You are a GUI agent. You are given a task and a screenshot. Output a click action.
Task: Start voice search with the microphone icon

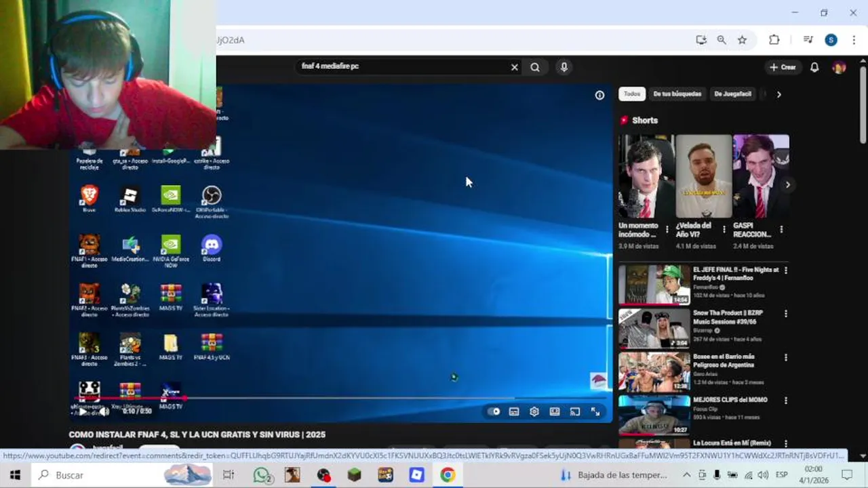564,67
